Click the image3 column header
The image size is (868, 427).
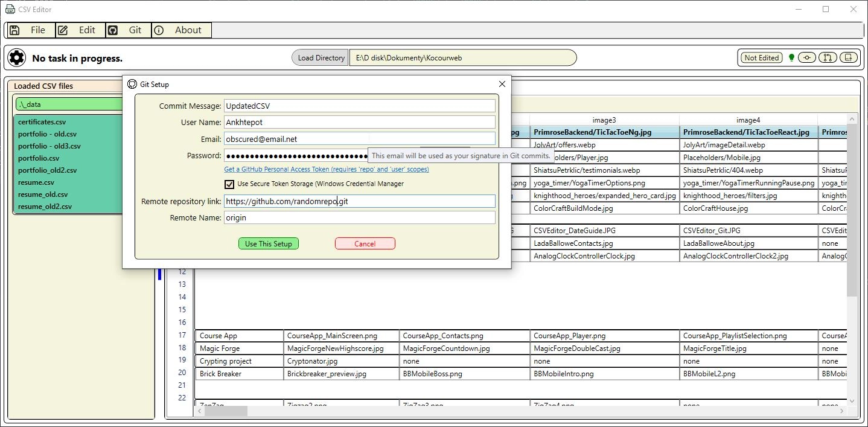click(x=604, y=120)
